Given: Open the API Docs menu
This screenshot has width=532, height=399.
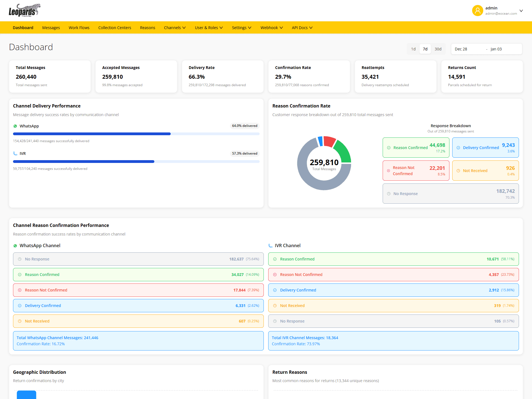Looking at the screenshot, I should pyautogui.click(x=302, y=27).
